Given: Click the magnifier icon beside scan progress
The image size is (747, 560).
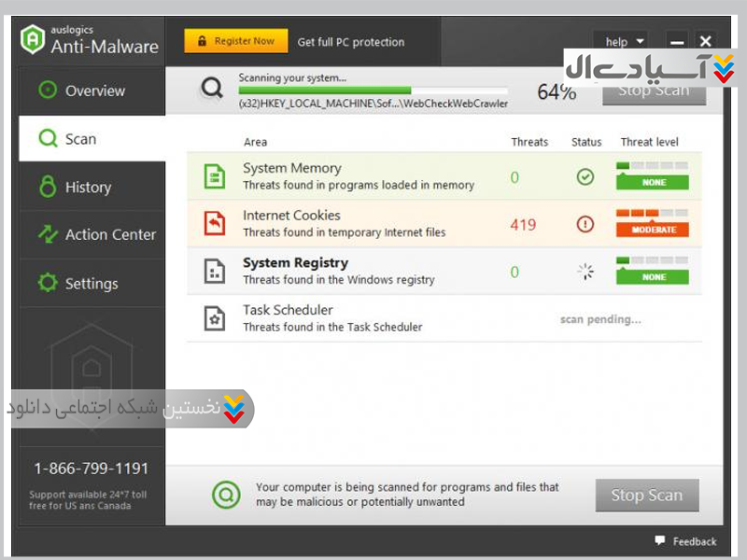Looking at the screenshot, I should coord(213,89).
